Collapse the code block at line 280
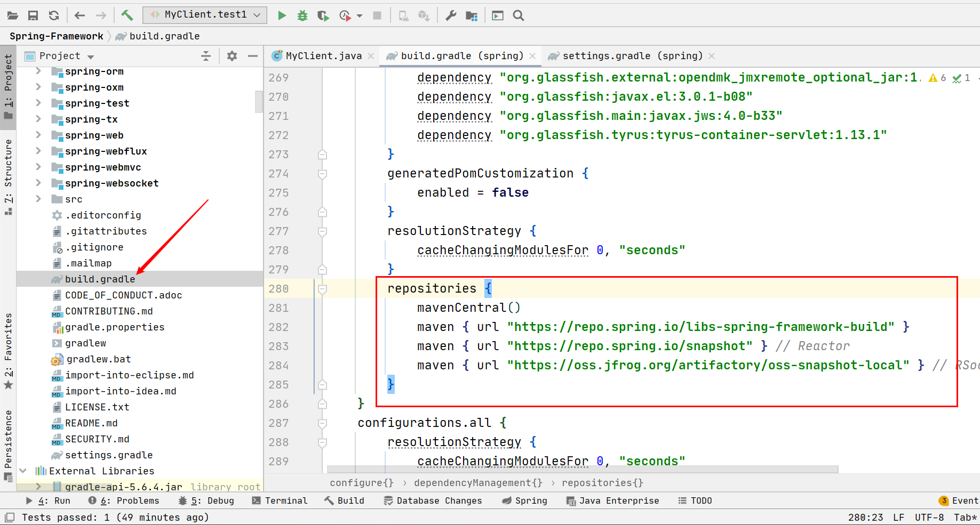 (322, 289)
